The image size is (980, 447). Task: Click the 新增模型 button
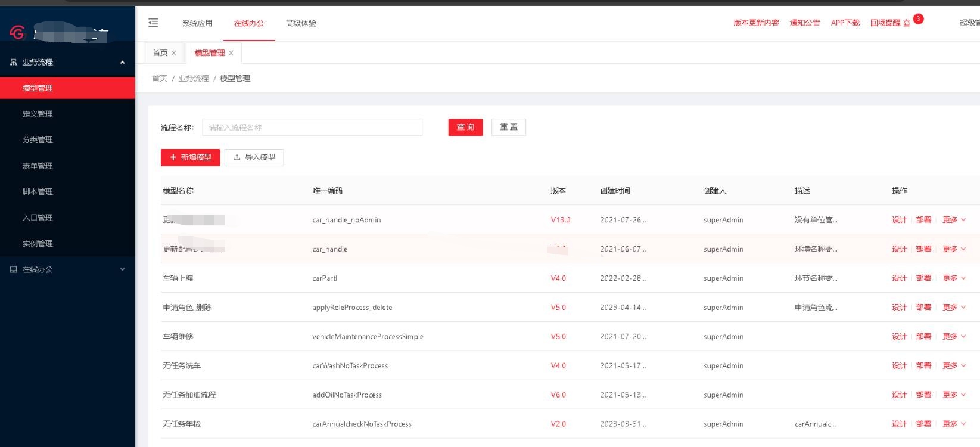click(190, 157)
